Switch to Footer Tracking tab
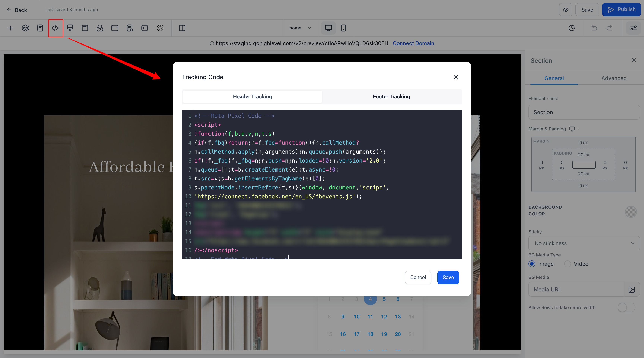The height and width of the screenshot is (358, 644). 391,97
